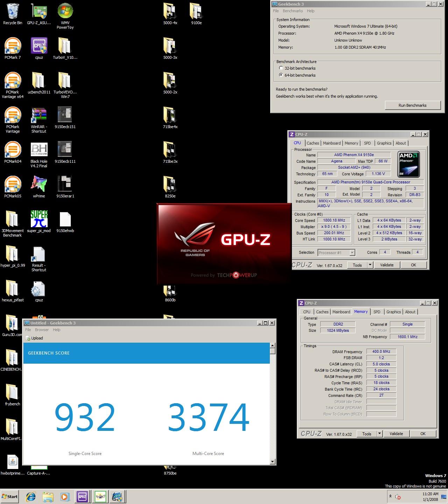448x504 pixels.
Task: Switch to SPD tab in CPU-Z Memory window
Action: (377, 312)
